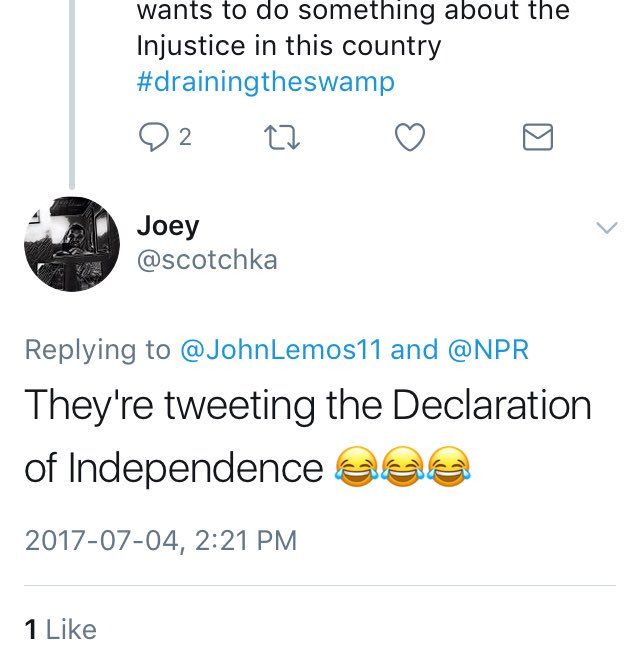This screenshot has width=639, height=669.
Task: Open the profile via the Joey display name
Action: pos(167,228)
